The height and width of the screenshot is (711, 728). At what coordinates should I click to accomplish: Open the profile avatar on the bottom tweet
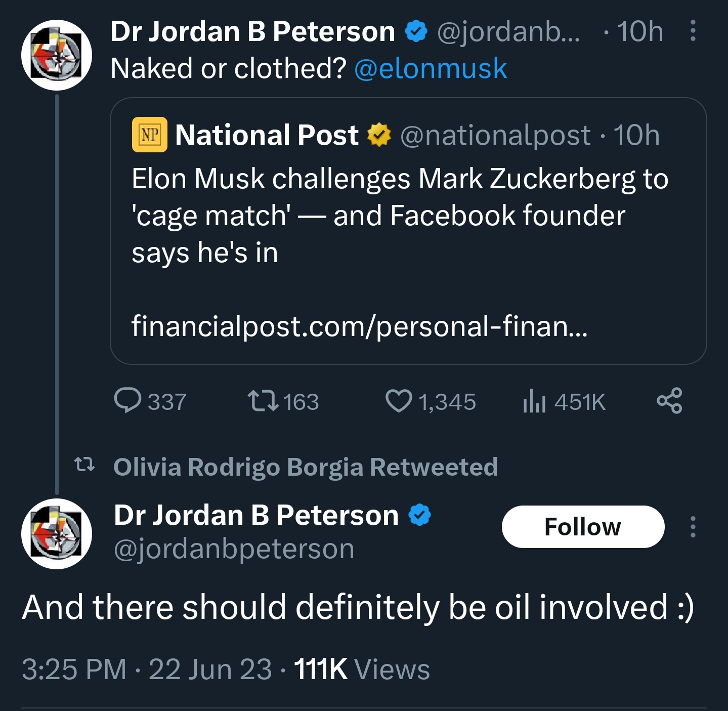57,534
